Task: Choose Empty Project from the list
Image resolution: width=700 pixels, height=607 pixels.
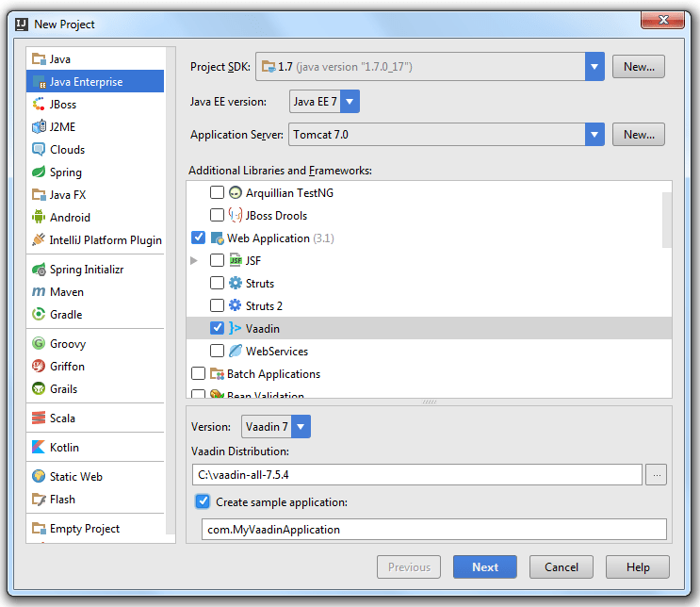Action: (84, 529)
